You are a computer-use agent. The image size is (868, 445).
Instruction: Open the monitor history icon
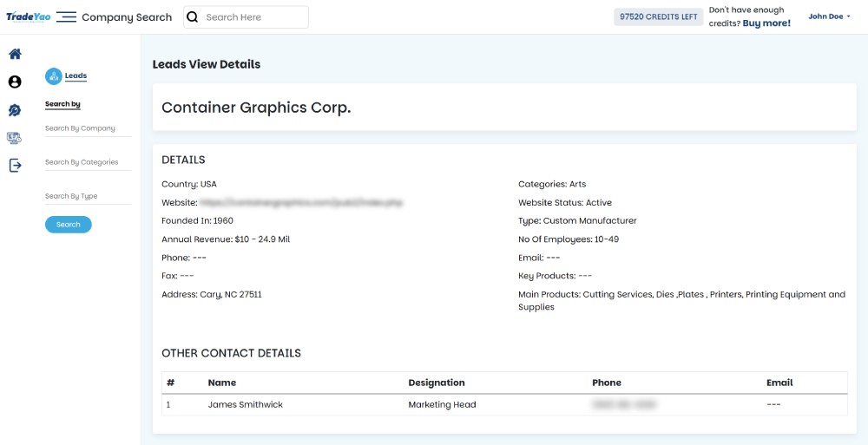[15, 138]
